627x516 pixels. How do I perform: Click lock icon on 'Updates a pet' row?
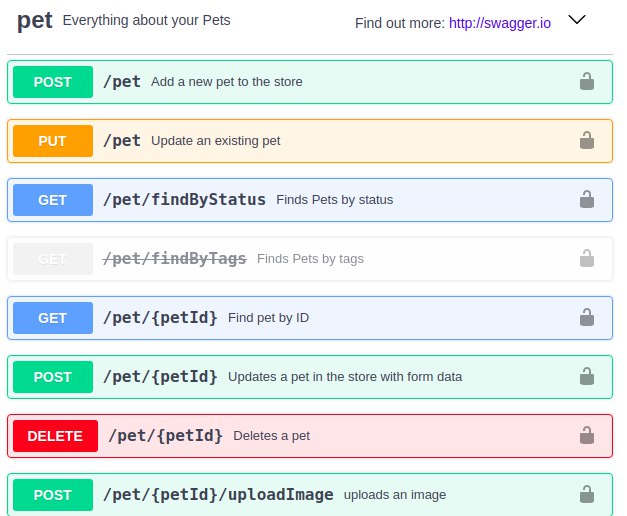pos(587,376)
